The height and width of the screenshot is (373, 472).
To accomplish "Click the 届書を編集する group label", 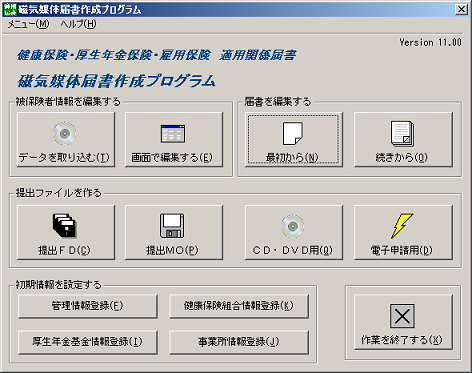I will [x=278, y=102].
